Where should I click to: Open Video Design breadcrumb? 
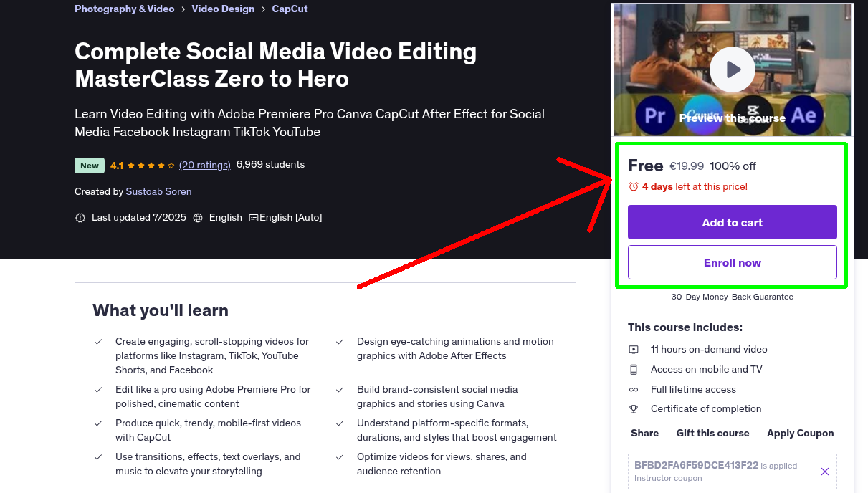(223, 9)
